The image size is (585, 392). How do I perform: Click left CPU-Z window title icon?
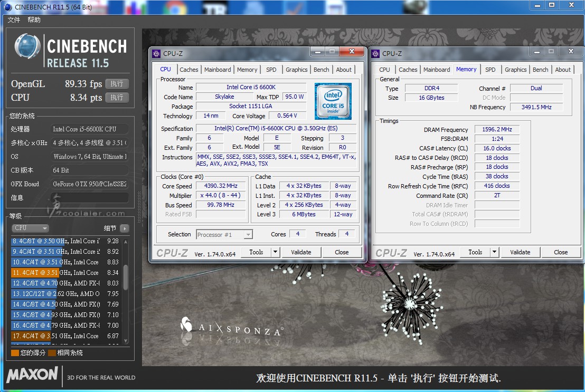click(x=156, y=54)
